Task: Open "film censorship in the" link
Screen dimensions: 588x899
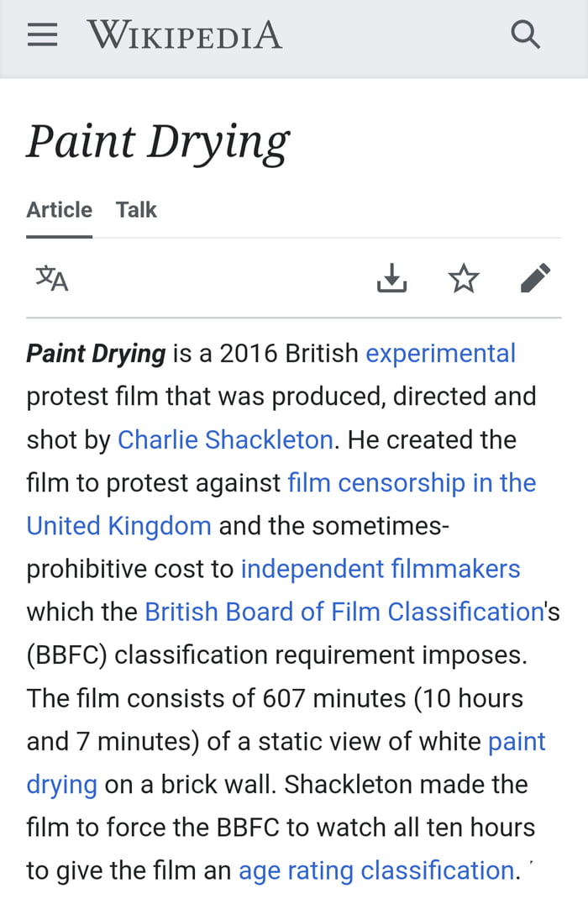Action: pyautogui.click(x=412, y=483)
